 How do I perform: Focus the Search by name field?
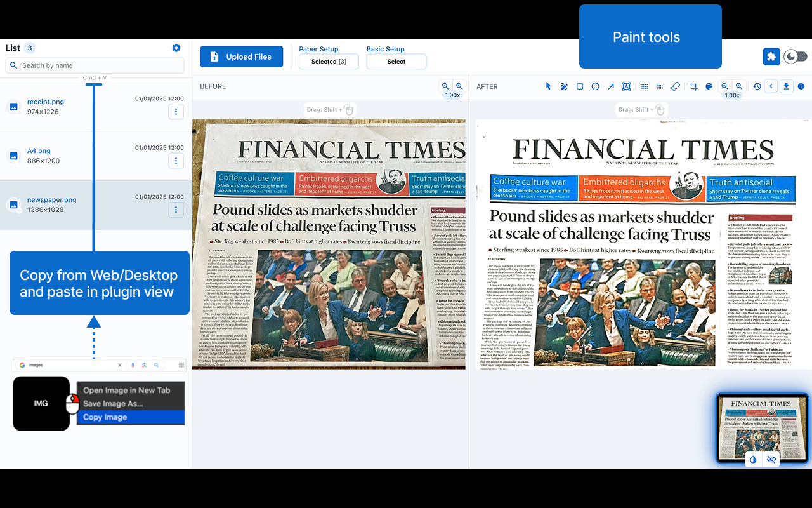click(95, 65)
